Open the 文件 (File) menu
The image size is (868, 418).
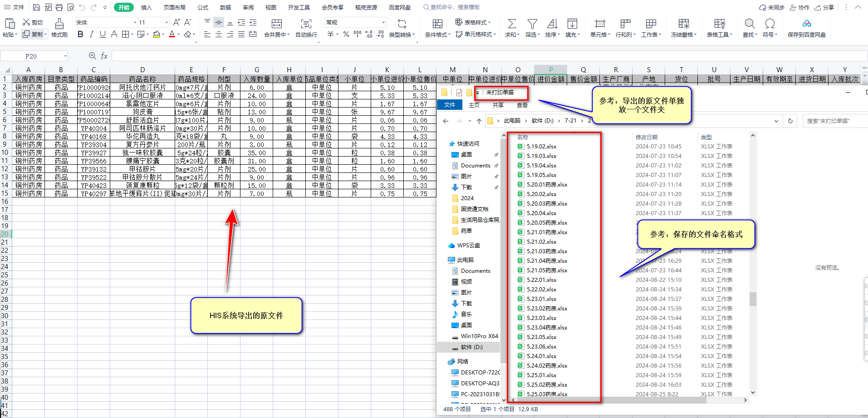click(15, 7)
